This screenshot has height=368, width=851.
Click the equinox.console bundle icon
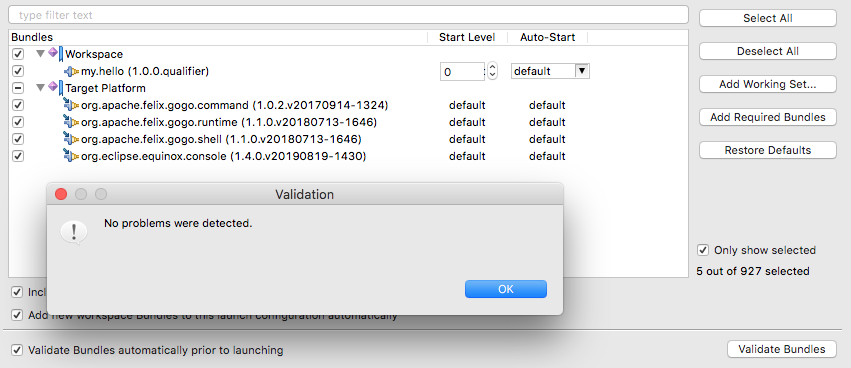[x=71, y=156]
